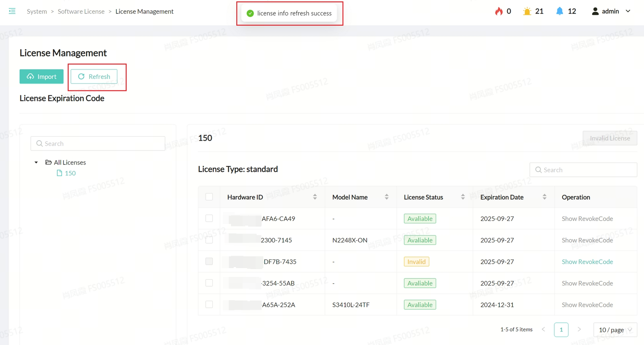The height and width of the screenshot is (345, 644).
Task: Toggle the select-all checkbox in table header
Action: click(209, 197)
